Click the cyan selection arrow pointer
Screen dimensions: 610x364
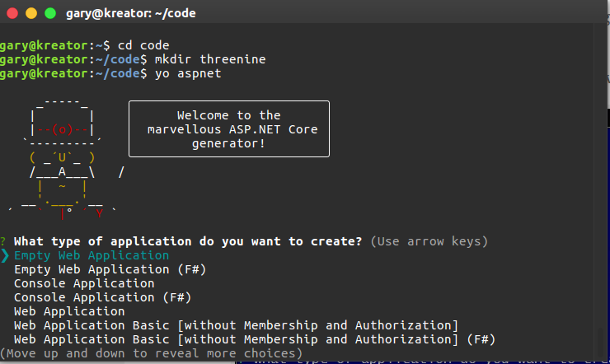click(x=5, y=255)
